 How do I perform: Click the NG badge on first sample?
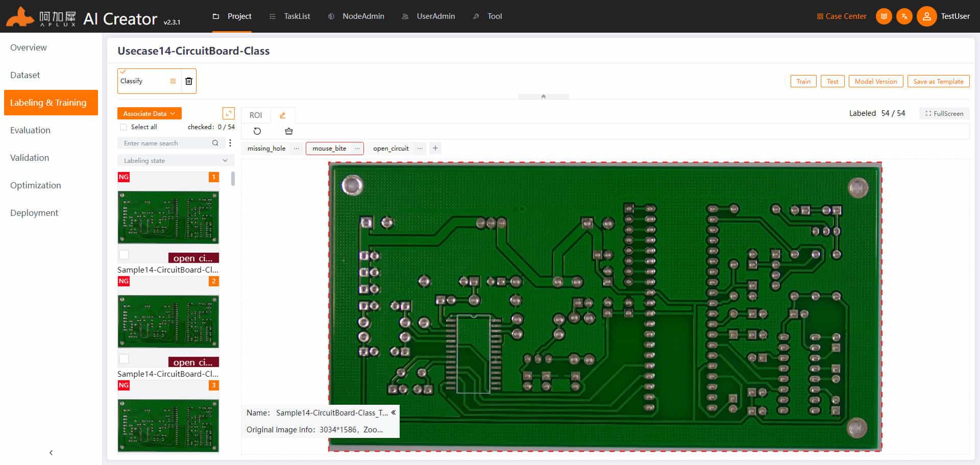click(124, 177)
